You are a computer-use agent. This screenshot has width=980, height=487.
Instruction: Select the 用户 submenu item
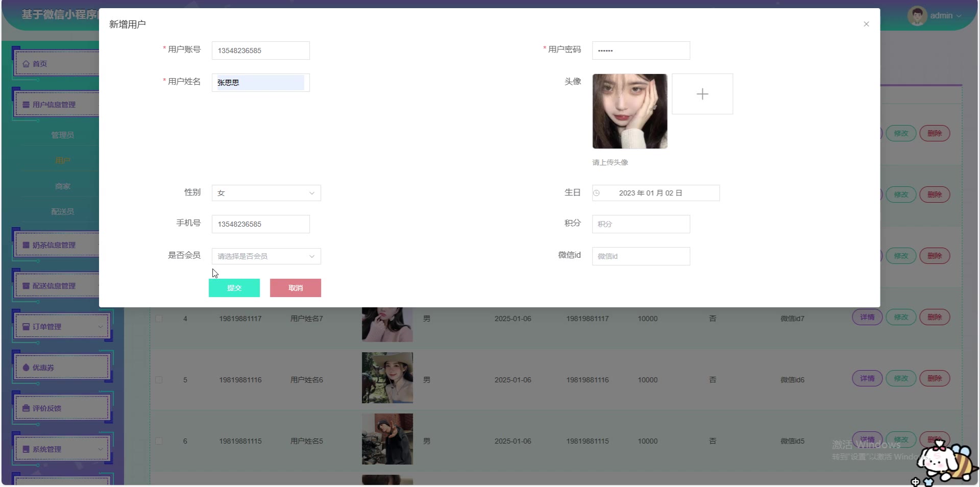click(62, 160)
